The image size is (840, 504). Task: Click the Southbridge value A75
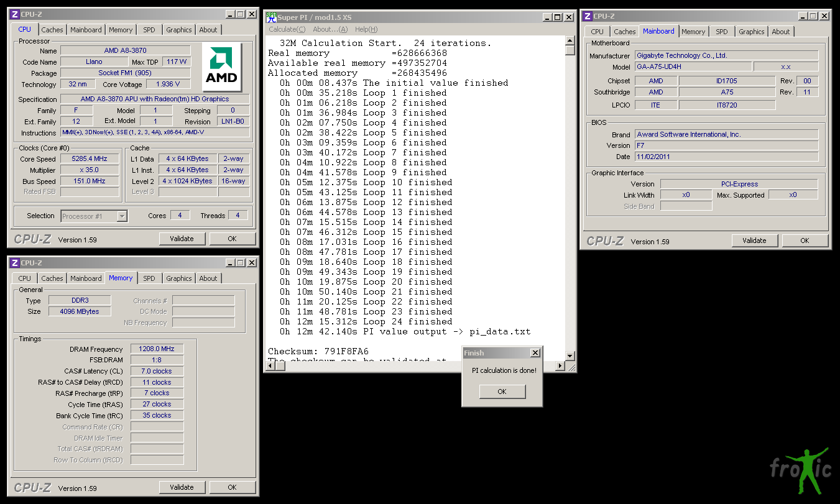(727, 93)
